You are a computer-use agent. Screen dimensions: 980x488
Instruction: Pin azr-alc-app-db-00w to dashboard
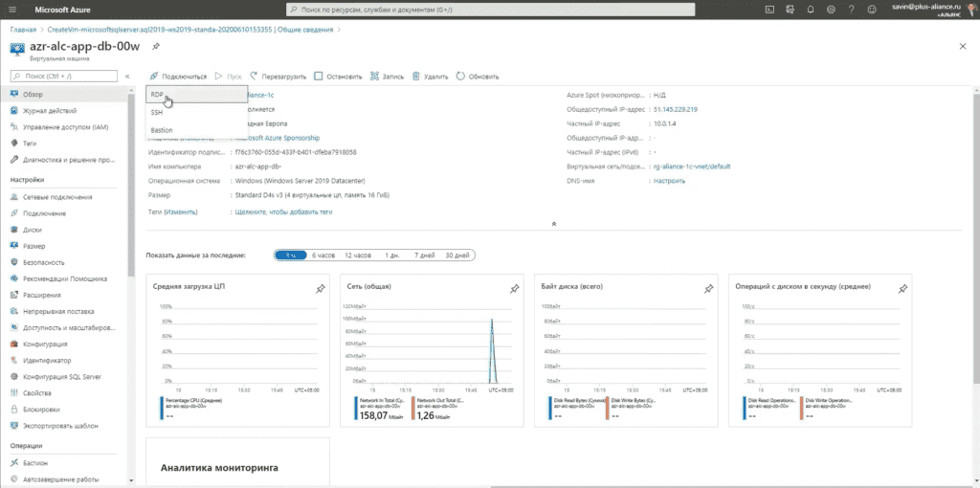156,47
